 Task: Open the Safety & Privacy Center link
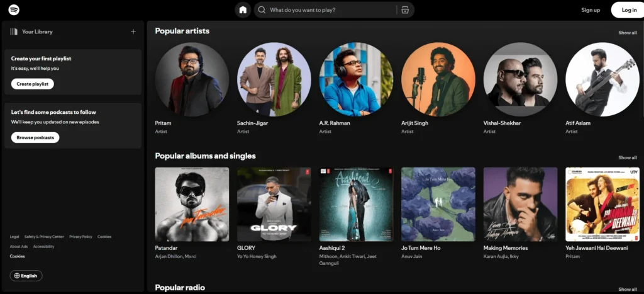[x=44, y=237]
